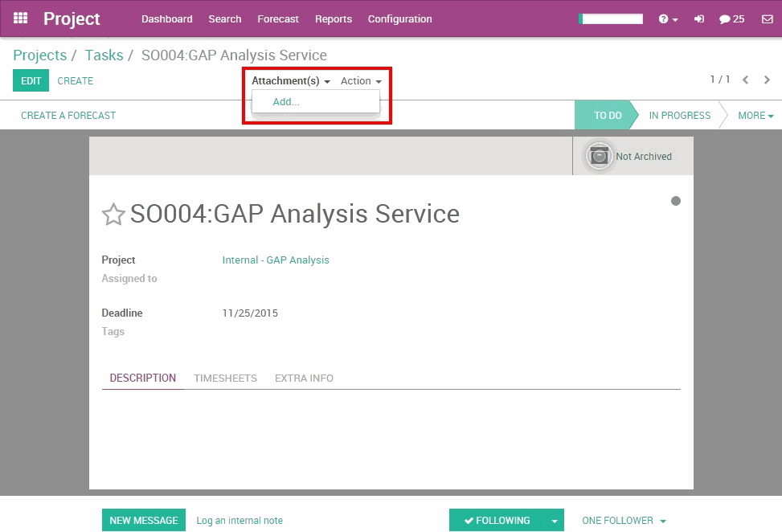Open the Internal - GAP Analysis project link
Image resolution: width=782 pixels, height=532 pixels.
276,260
